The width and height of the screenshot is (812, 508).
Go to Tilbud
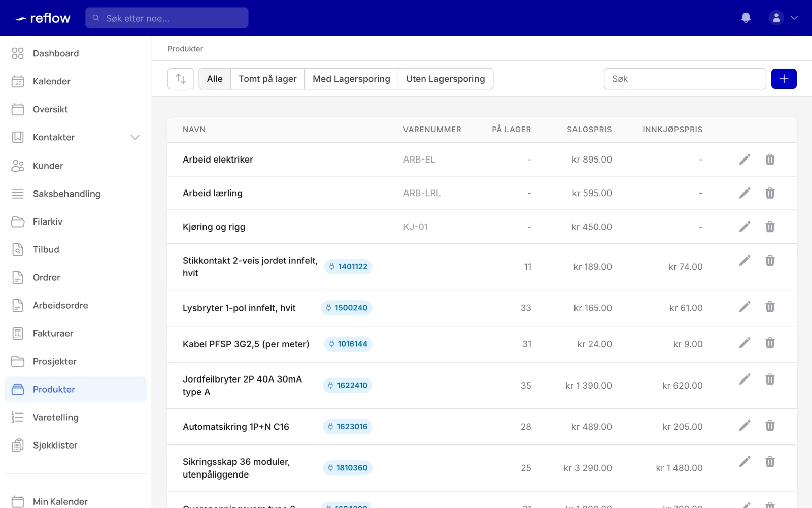pyautogui.click(x=76, y=249)
